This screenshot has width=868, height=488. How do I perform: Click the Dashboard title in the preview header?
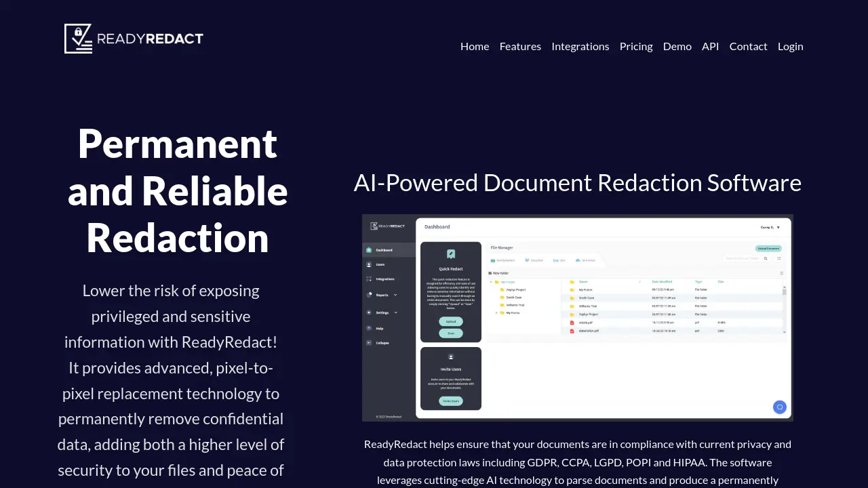coord(437,227)
